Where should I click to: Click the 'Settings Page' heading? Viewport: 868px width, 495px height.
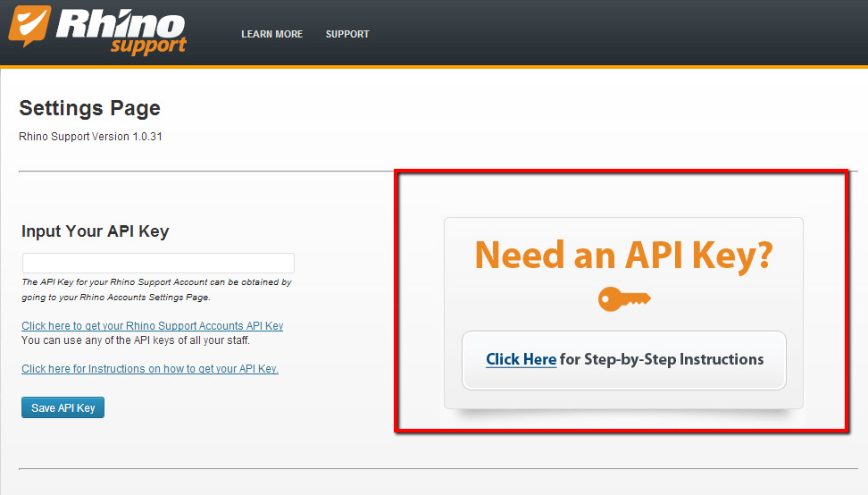click(x=89, y=108)
